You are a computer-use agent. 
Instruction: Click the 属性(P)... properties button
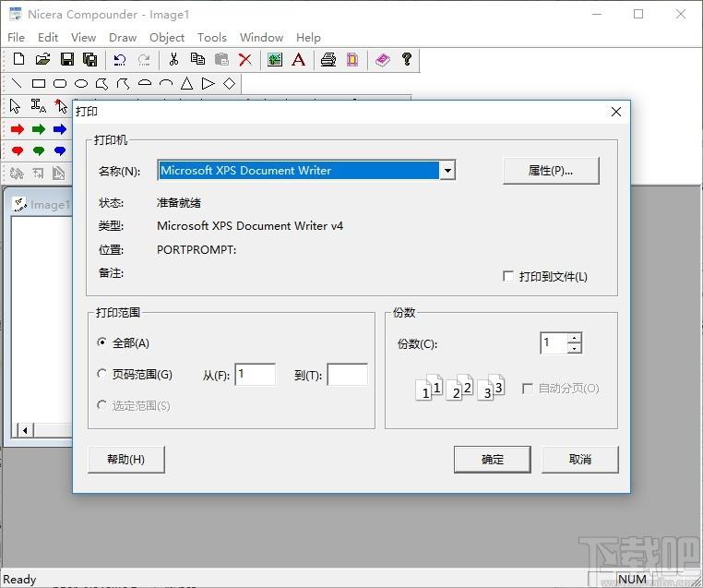[x=551, y=171]
